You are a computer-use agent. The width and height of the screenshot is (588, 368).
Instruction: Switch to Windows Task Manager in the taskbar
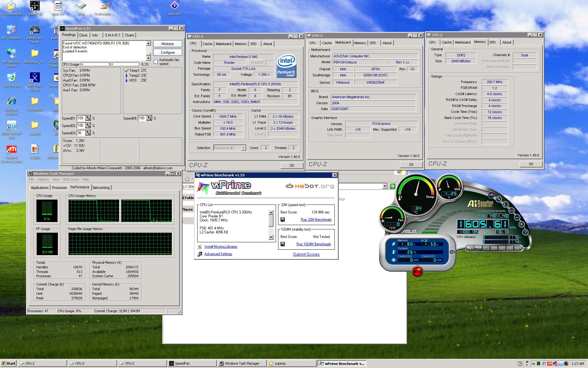coord(242,363)
